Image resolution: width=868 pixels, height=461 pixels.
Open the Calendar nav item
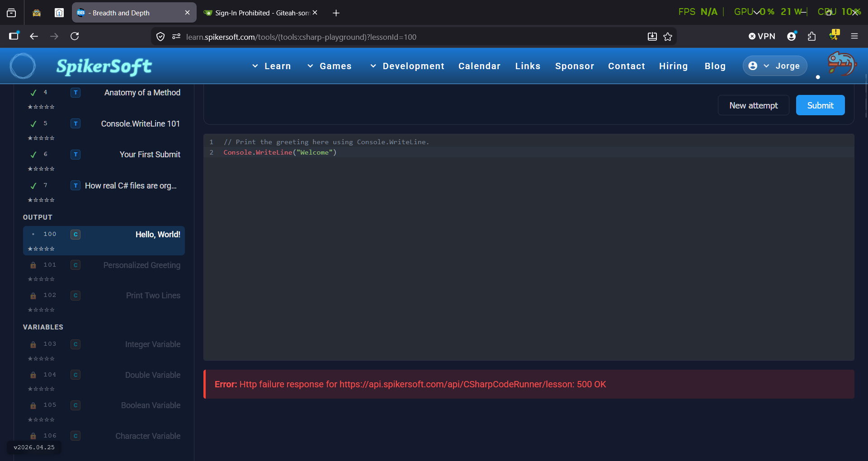click(479, 66)
